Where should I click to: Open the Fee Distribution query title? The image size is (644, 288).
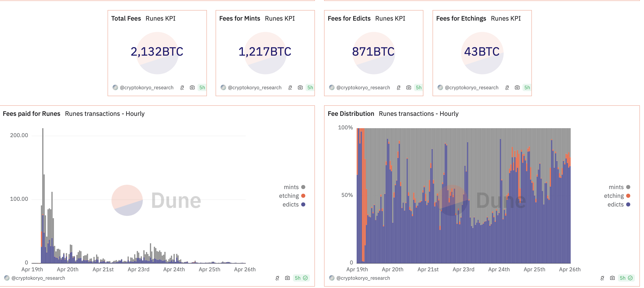351,114
